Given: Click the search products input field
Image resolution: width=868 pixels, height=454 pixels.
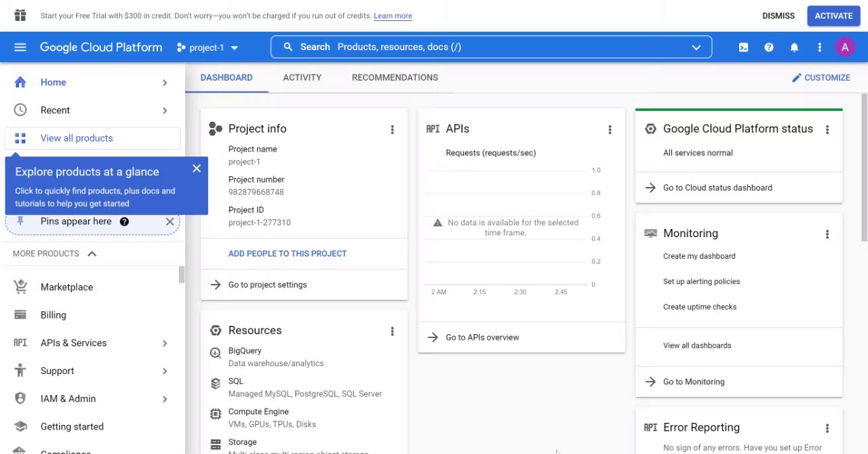Looking at the screenshot, I should 491,47.
